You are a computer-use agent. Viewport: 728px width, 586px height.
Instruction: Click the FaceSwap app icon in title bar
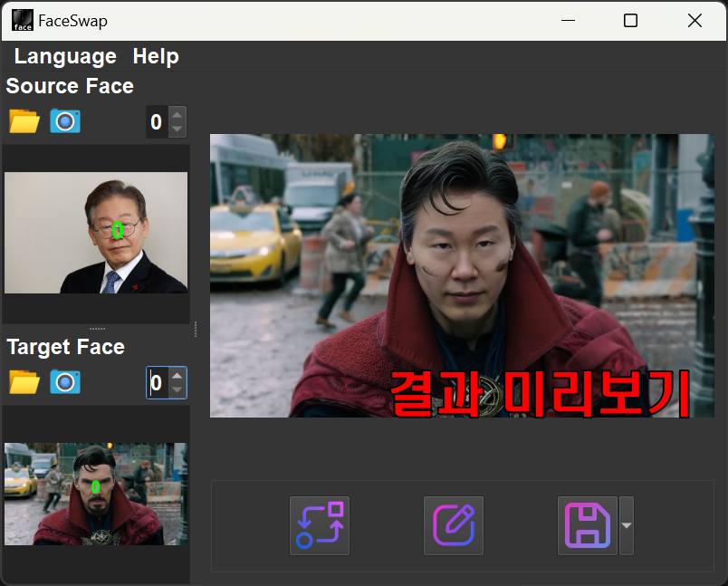point(23,21)
